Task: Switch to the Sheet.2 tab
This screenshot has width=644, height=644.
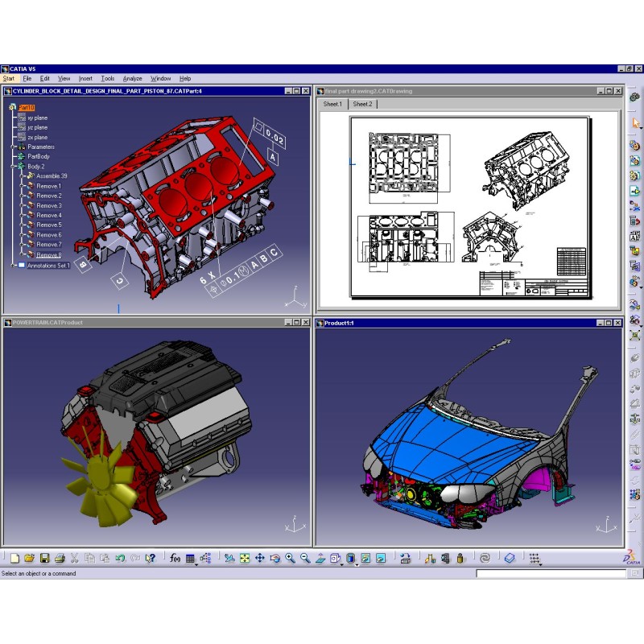Action: [x=363, y=104]
